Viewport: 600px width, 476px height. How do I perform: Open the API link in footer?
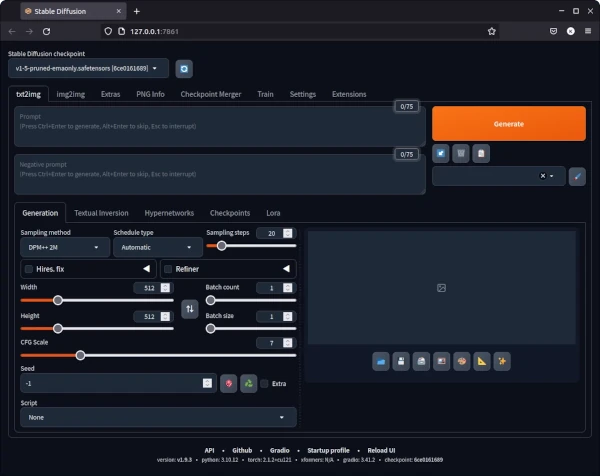(x=209, y=450)
